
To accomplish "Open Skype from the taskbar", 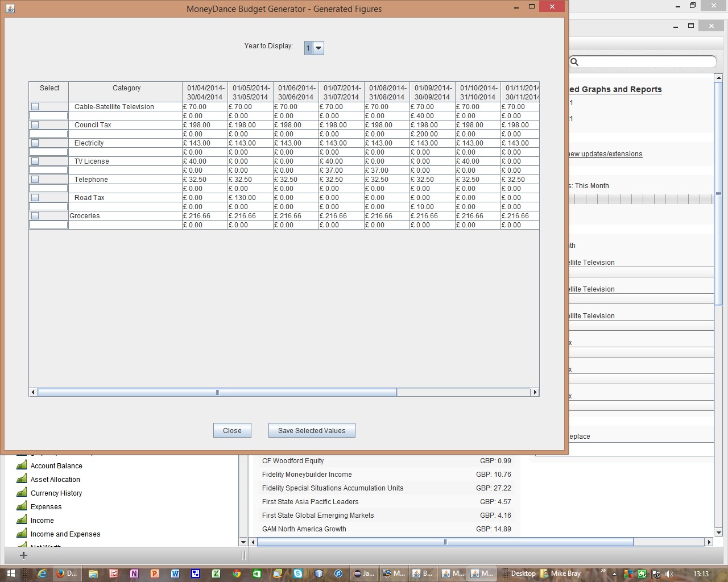I will tap(298, 573).
